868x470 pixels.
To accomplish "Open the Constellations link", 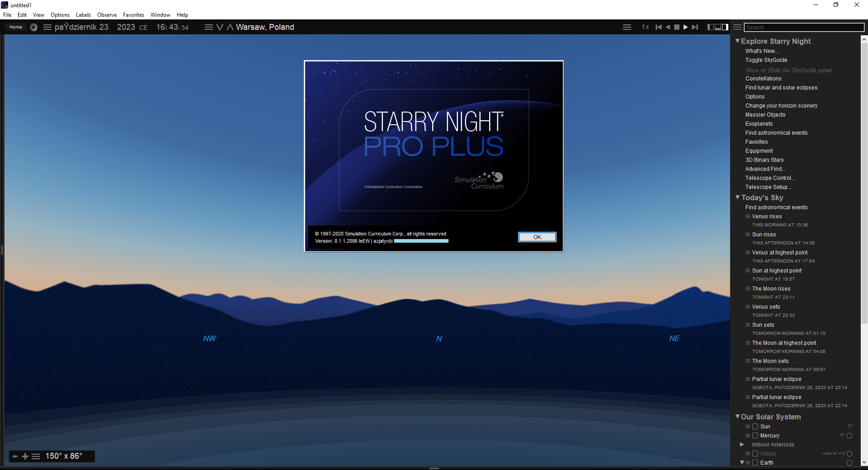I will [x=763, y=79].
